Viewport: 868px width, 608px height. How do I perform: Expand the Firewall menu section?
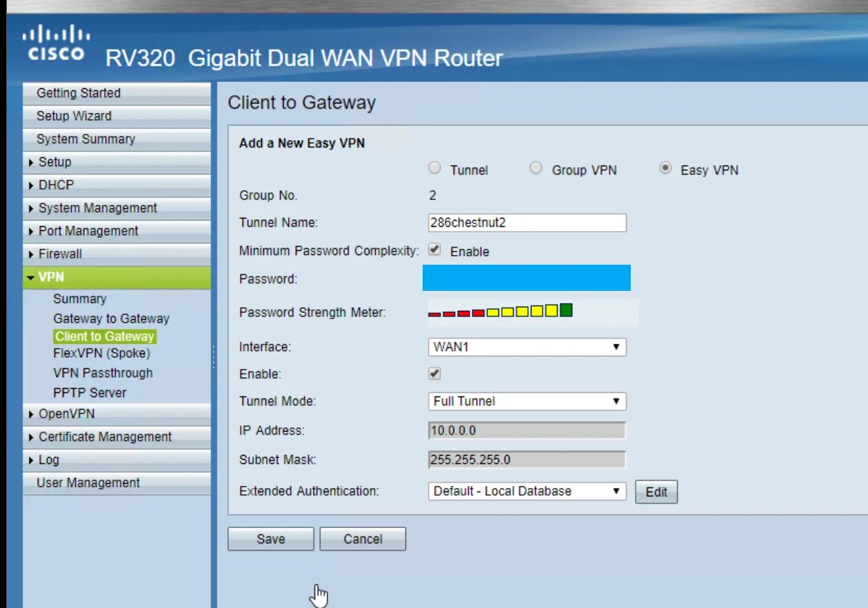pos(117,254)
